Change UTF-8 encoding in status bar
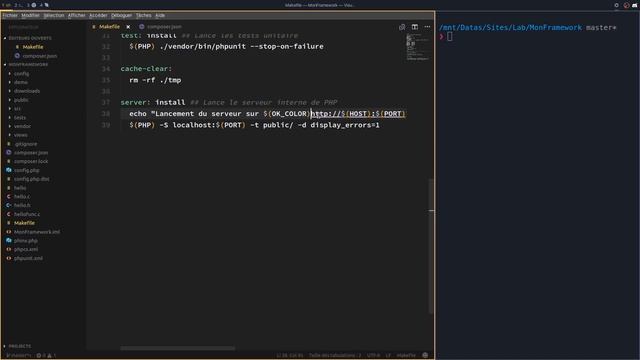Image resolution: width=640 pixels, height=360 pixels. tap(373, 356)
